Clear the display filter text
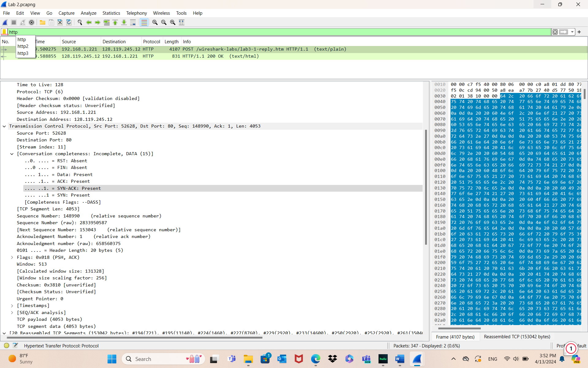 [555, 32]
